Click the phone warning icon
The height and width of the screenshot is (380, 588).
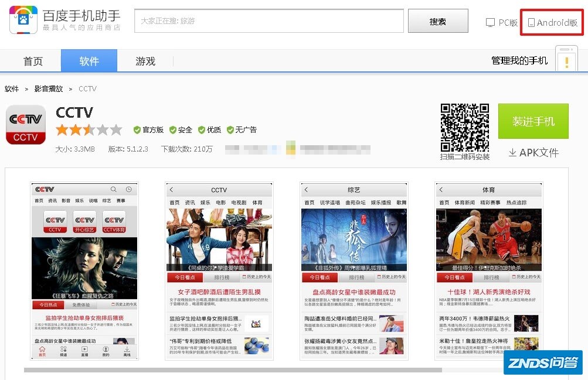[567, 60]
